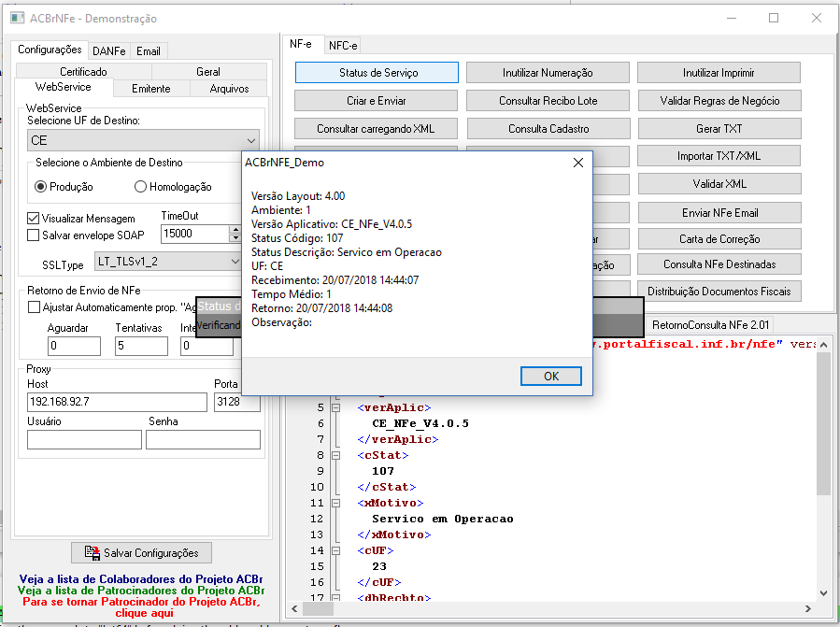Viewport: 840px width, 627px height.
Task: Close the ACBrNFE_Demo dialog with its X
Action: tap(578, 163)
